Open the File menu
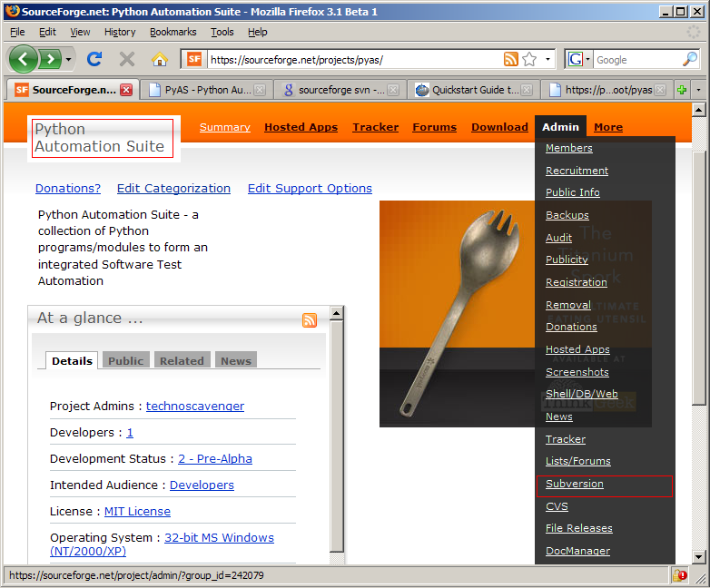Screen dimensions: 710x588 coord(17,32)
